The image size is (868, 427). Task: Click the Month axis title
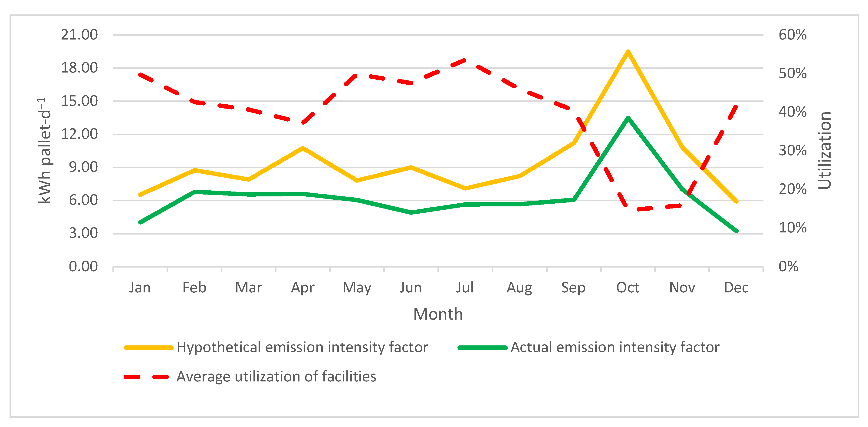click(x=438, y=314)
